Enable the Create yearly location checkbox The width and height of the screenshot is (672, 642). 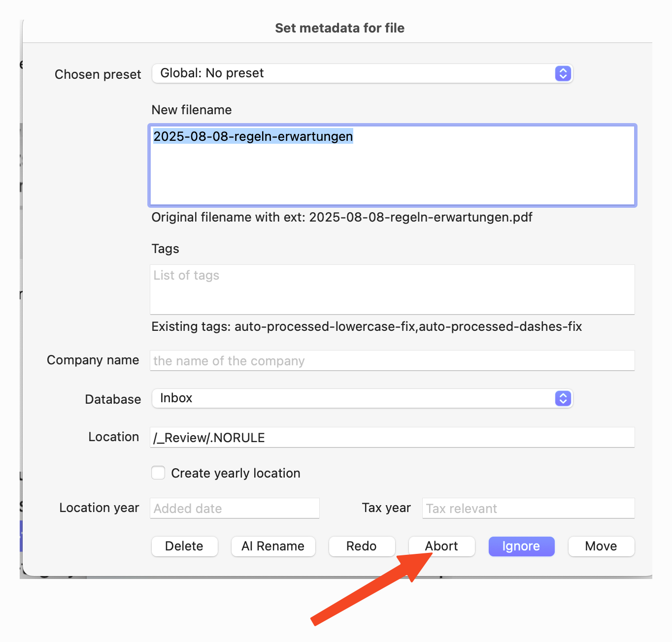[x=158, y=473]
